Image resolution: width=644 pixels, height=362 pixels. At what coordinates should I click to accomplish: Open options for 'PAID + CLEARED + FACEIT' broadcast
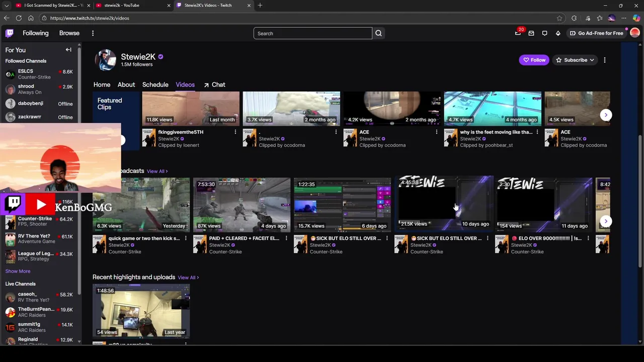coord(286,238)
